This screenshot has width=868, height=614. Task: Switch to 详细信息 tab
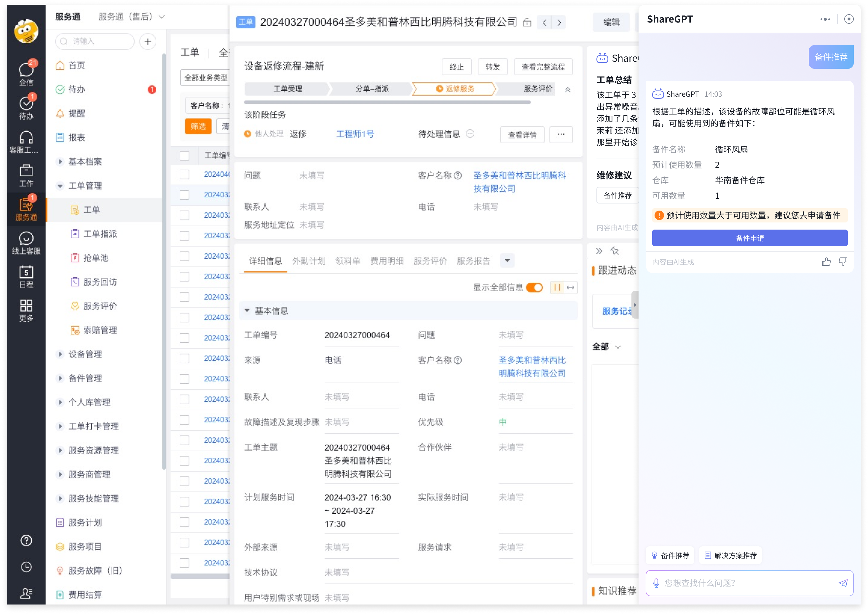tap(265, 261)
